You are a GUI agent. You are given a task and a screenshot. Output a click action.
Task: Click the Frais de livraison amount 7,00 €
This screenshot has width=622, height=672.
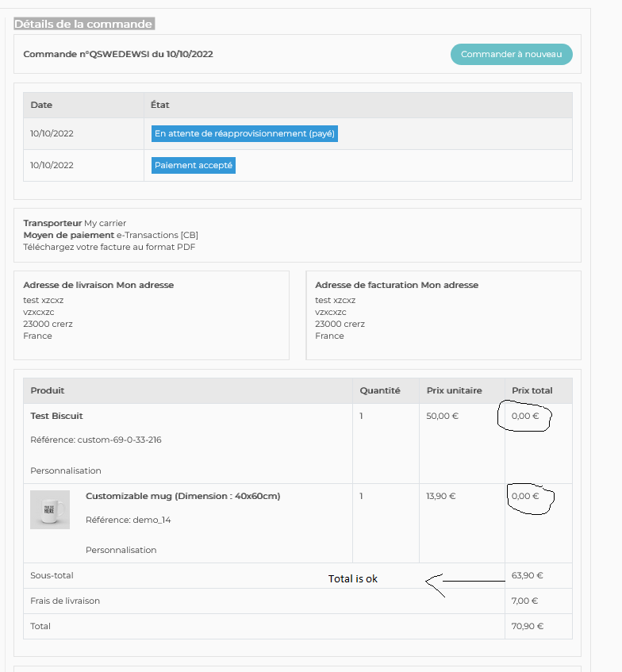[525, 601]
